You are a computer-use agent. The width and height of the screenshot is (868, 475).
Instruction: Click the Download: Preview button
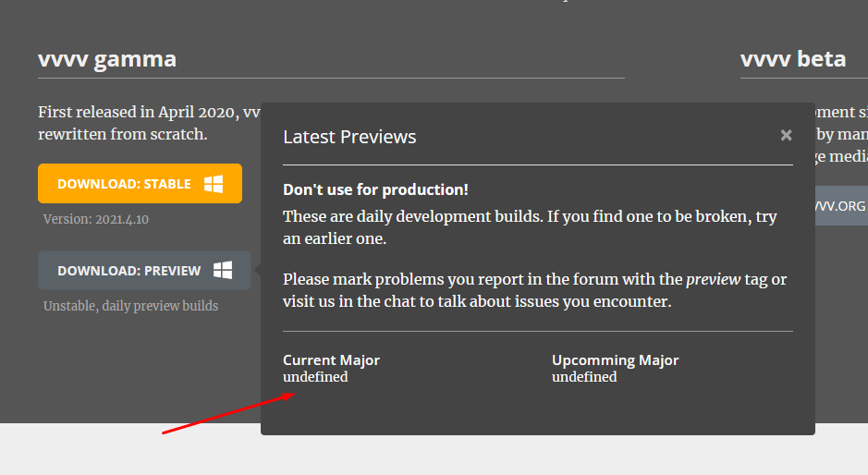coord(144,270)
